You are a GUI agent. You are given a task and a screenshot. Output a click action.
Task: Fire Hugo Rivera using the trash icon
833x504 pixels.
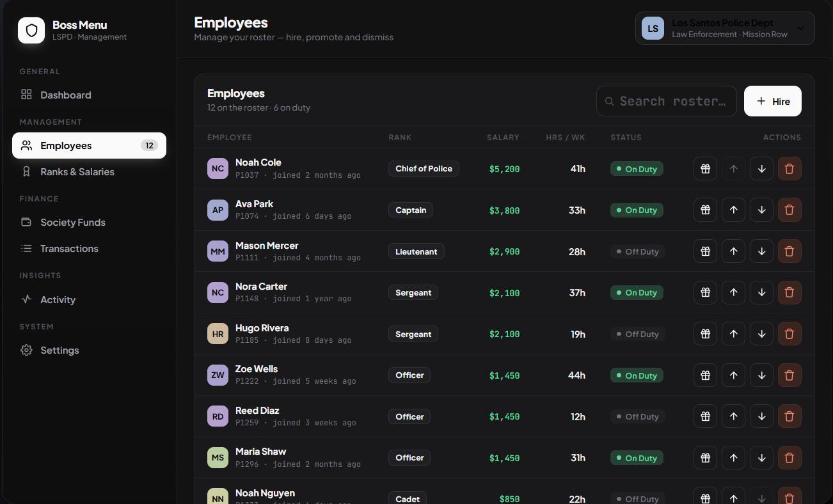coord(789,334)
